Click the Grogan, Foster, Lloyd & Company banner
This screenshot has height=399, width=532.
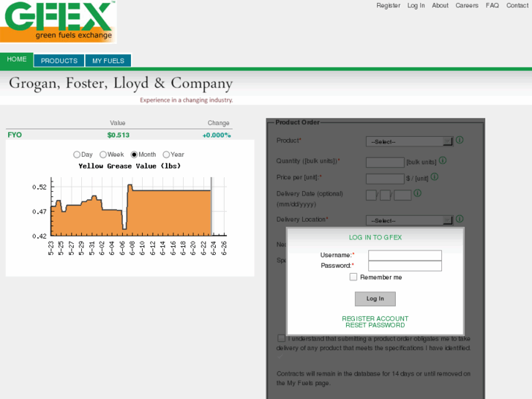(121, 89)
